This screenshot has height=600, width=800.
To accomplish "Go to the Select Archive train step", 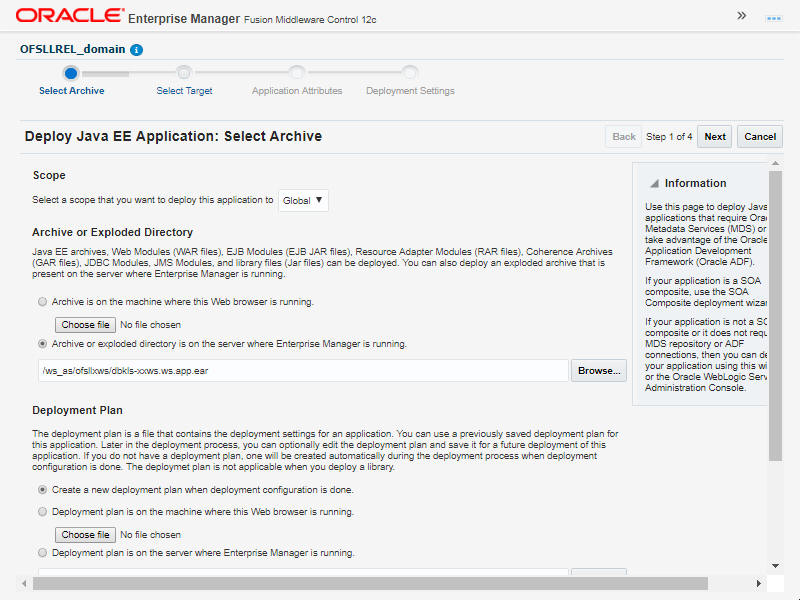I will pos(71,81).
